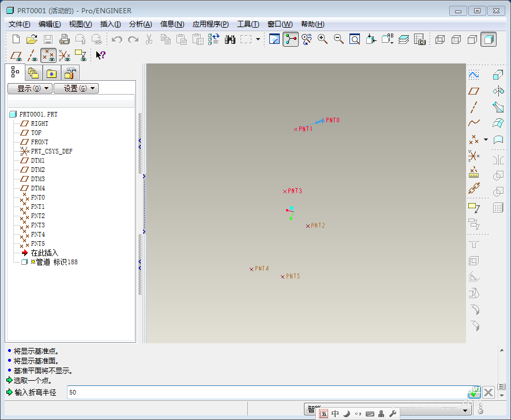Create a datum axis from the right toolbar
Image resolution: width=511 pixels, height=420 pixels.
474,107
